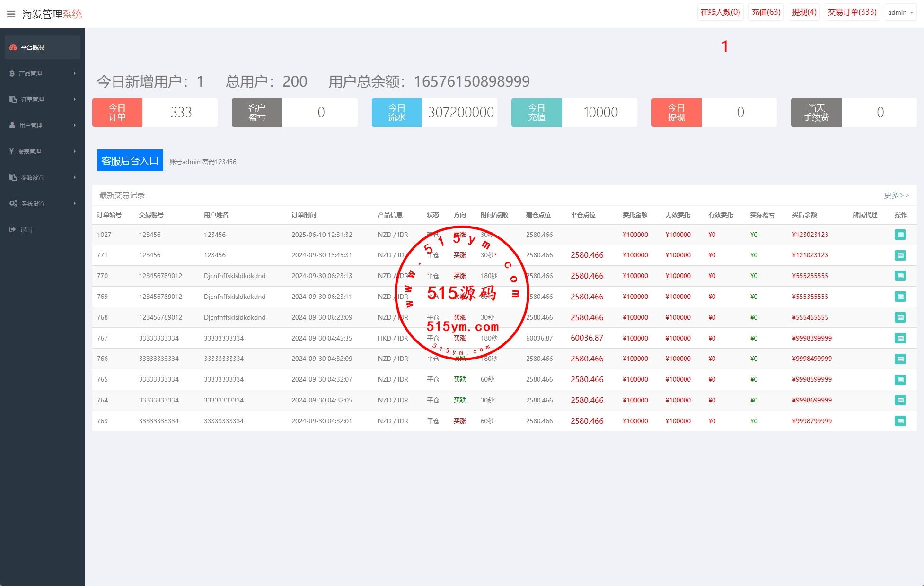Click the 更多>> link

click(x=896, y=195)
